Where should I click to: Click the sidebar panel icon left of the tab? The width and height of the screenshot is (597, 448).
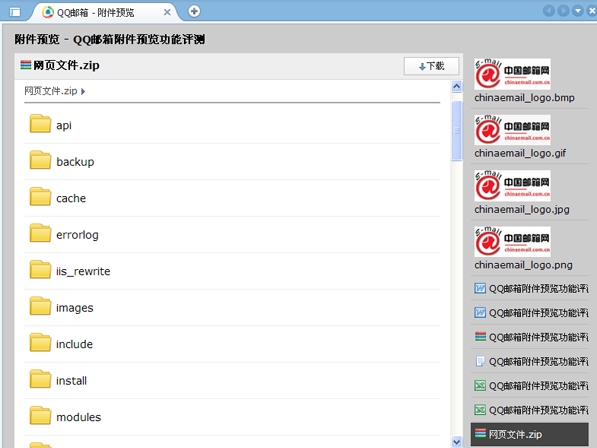tap(15, 12)
